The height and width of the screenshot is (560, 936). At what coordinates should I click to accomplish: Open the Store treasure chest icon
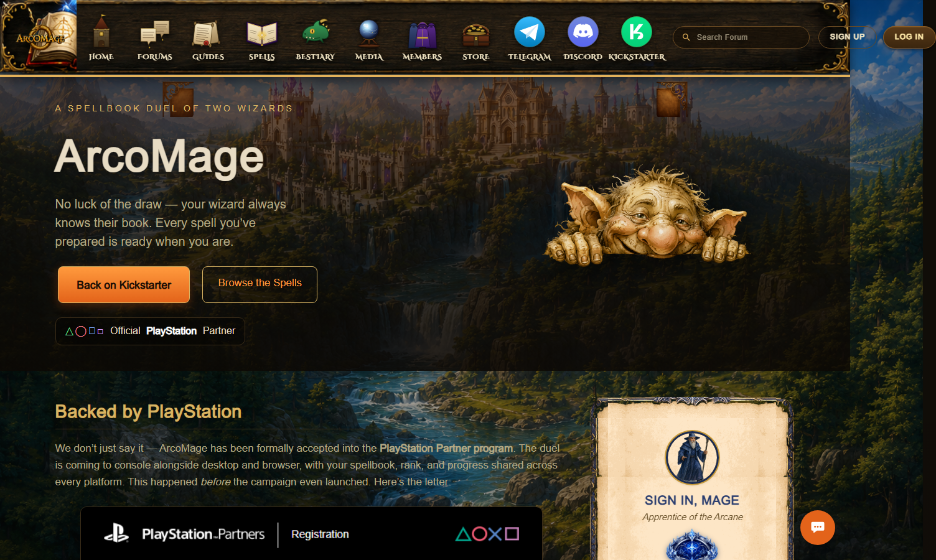coord(476,35)
